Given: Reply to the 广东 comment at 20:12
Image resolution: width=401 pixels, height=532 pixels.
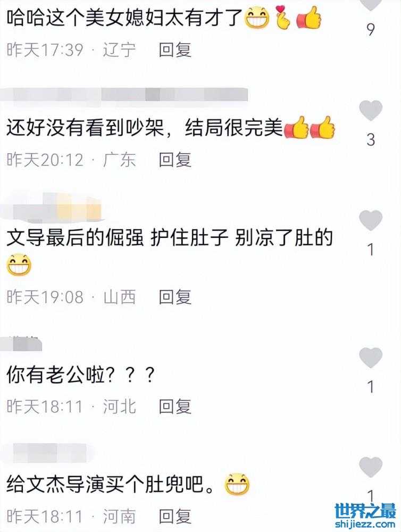Looking at the screenshot, I should (175, 160).
